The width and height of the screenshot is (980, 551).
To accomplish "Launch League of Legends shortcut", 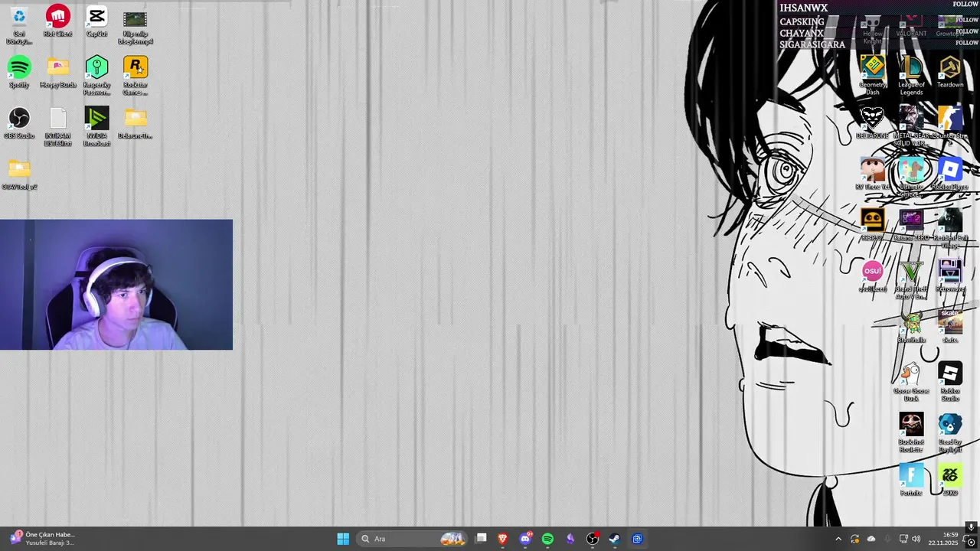I will (911, 76).
